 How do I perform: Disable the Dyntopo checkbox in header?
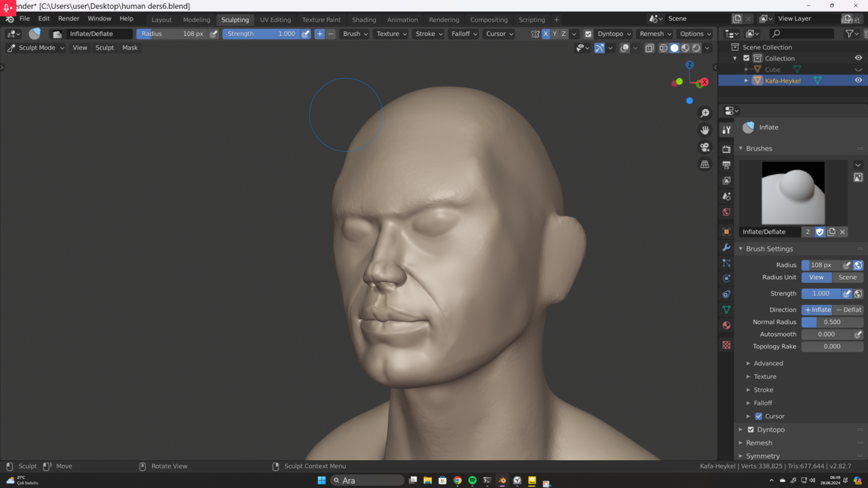pyautogui.click(x=588, y=34)
